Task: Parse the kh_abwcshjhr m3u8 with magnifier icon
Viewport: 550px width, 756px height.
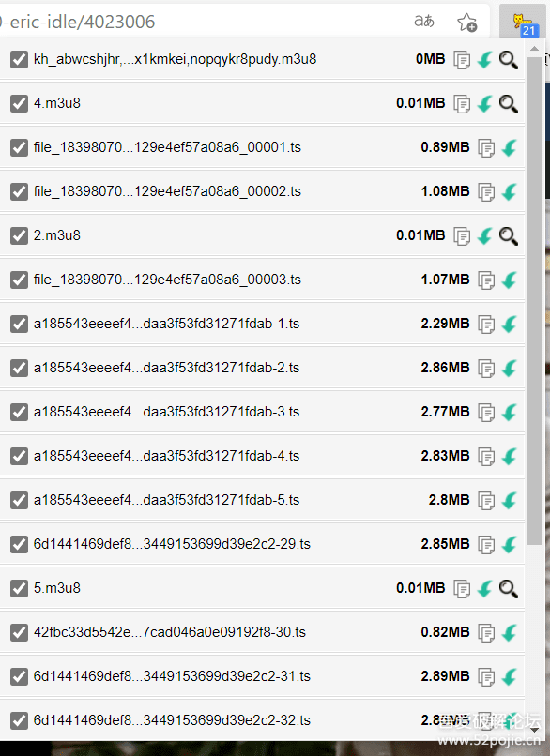Action: [x=508, y=60]
